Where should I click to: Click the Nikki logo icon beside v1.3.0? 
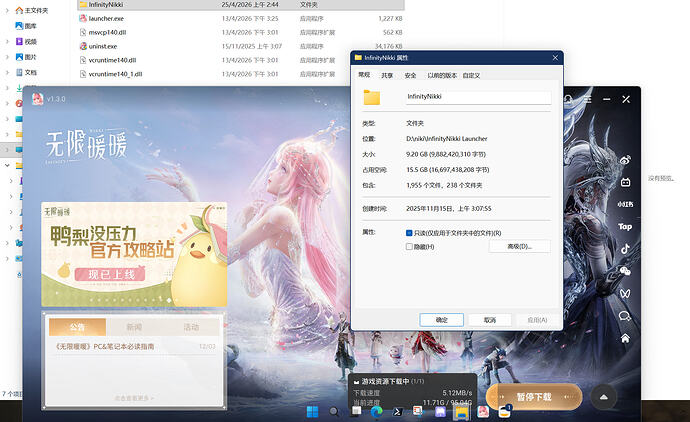click(38, 99)
